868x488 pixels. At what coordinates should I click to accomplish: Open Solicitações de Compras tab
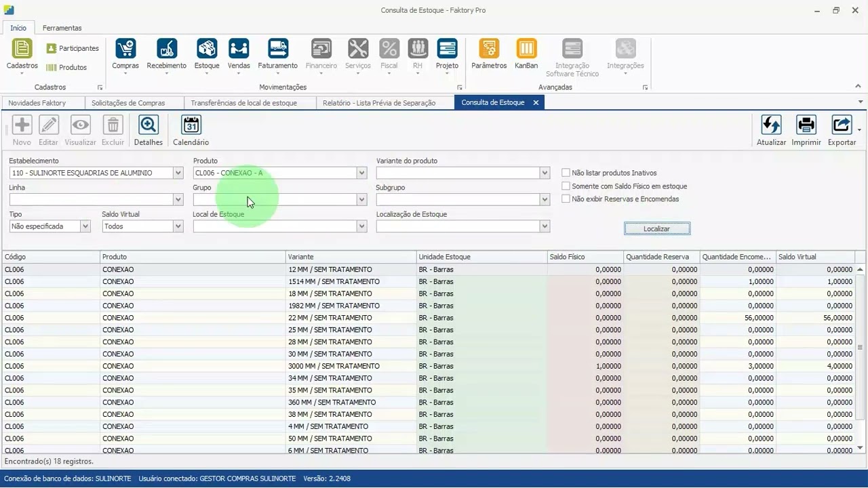coord(128,102)
